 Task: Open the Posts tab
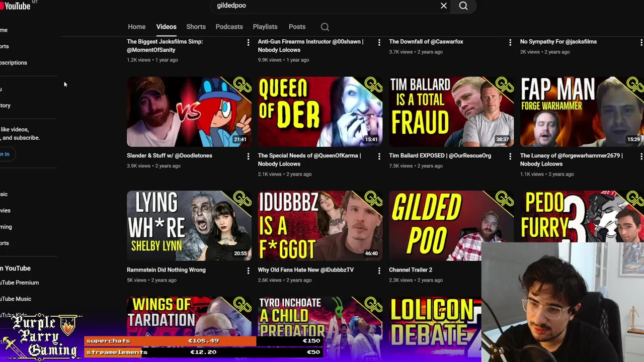point(297,27)
